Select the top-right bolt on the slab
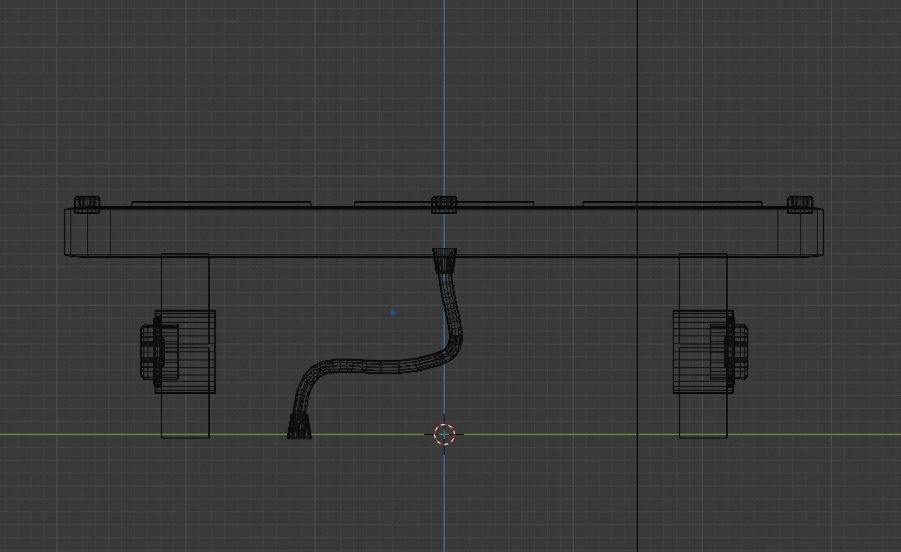The image size is (901, 552). [x=800, y=204]
